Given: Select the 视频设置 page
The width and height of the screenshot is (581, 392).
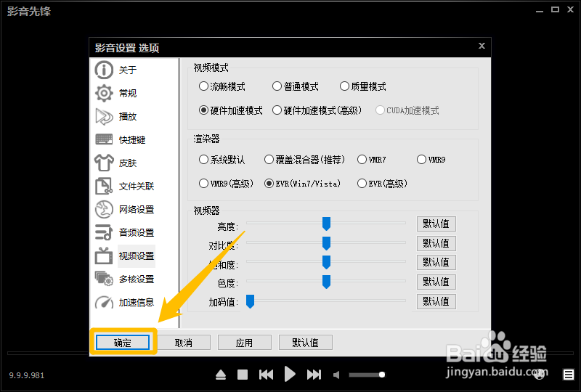Looking at the screenshot, I should (x=137, y=256).
